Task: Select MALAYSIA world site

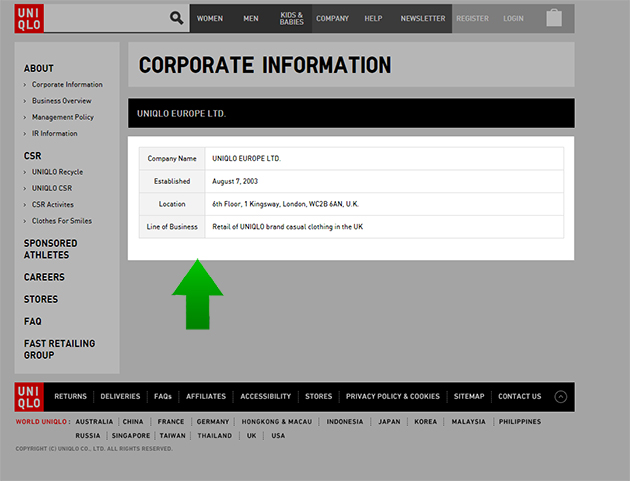Action: 468,422
